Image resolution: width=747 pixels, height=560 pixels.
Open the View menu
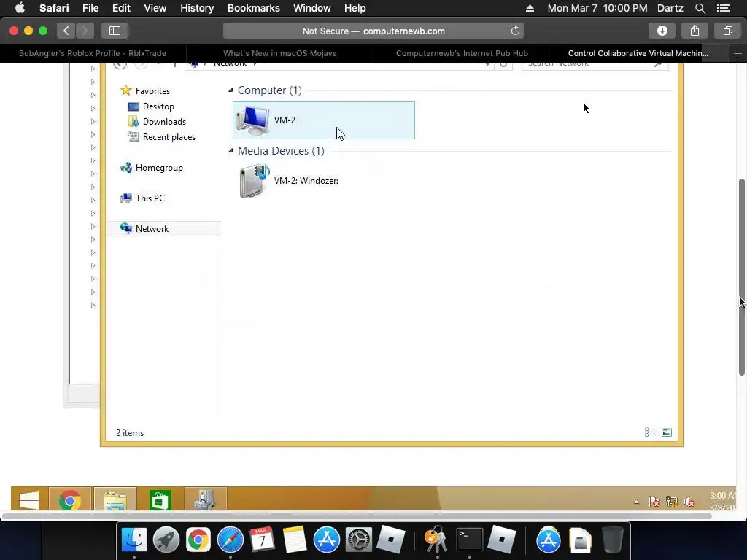(155, 8)
